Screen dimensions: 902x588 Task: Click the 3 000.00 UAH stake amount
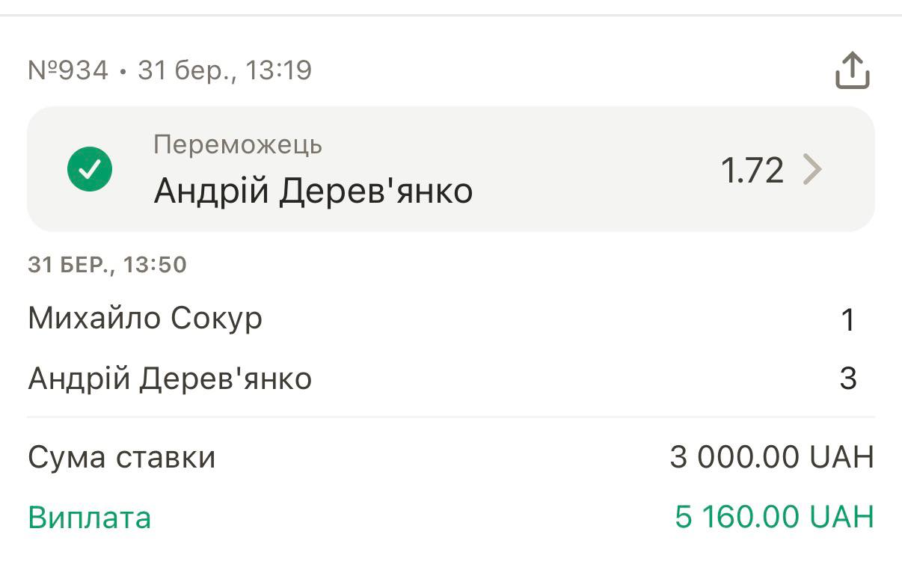pyautogui.click(x=771, y=457)
